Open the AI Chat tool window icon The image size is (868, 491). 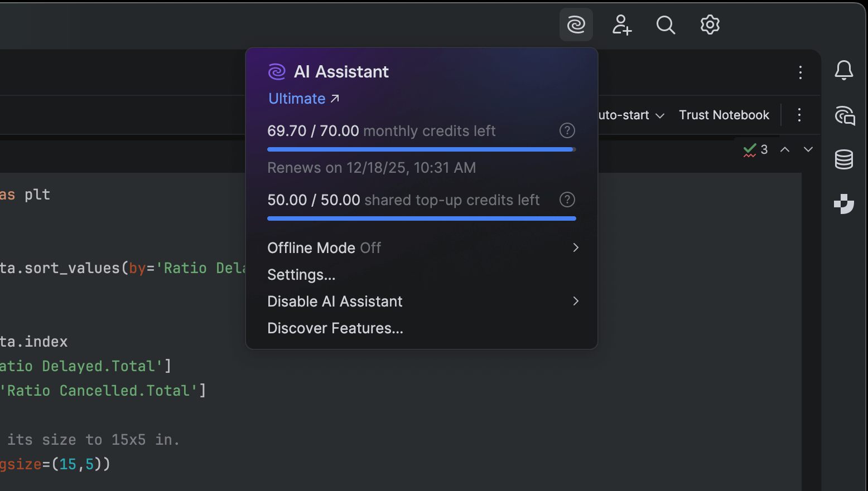pos(845,115)
